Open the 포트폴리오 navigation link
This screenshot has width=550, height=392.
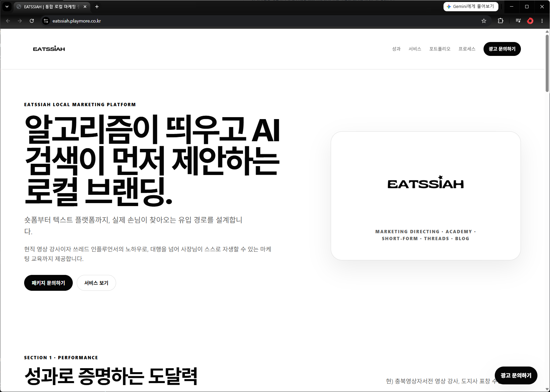(x=440, y=49)
